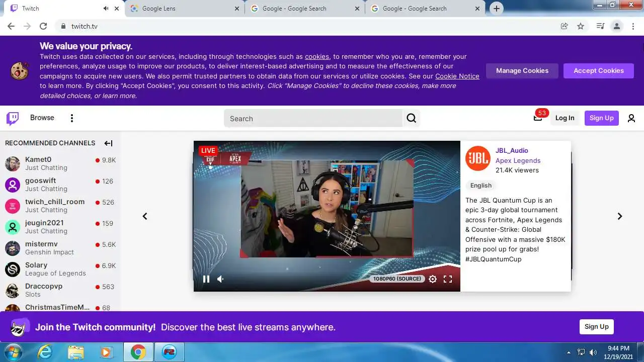Show hidden tray icons arrow
The image size is (644, 362).
569,352
